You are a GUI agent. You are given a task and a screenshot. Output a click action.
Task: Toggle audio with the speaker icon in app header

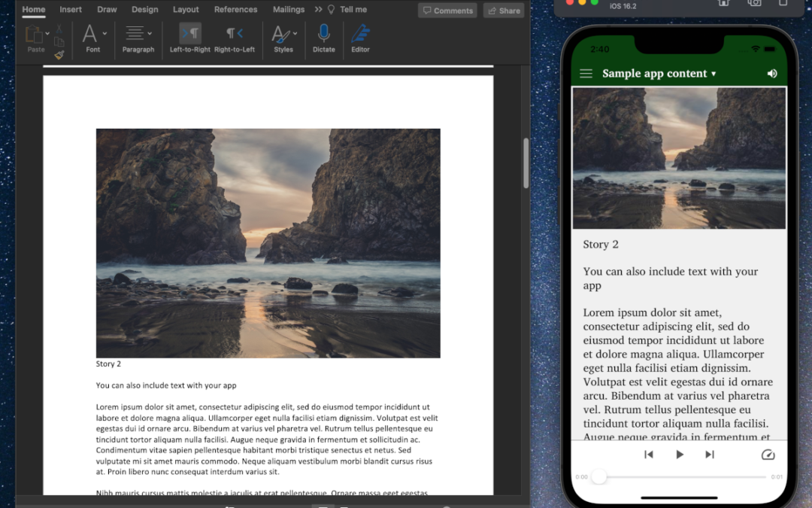[771, 74]
